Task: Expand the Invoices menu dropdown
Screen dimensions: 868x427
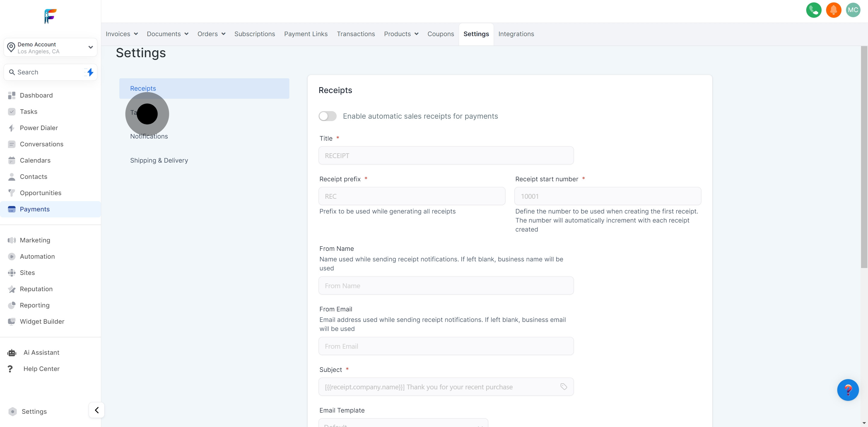Action: 122,34
